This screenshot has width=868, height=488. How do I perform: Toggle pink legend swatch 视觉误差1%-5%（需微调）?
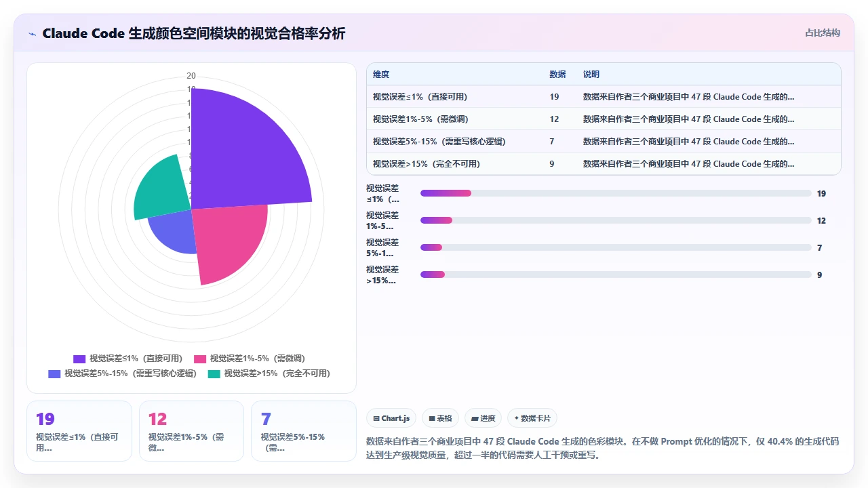coord(200,359)
